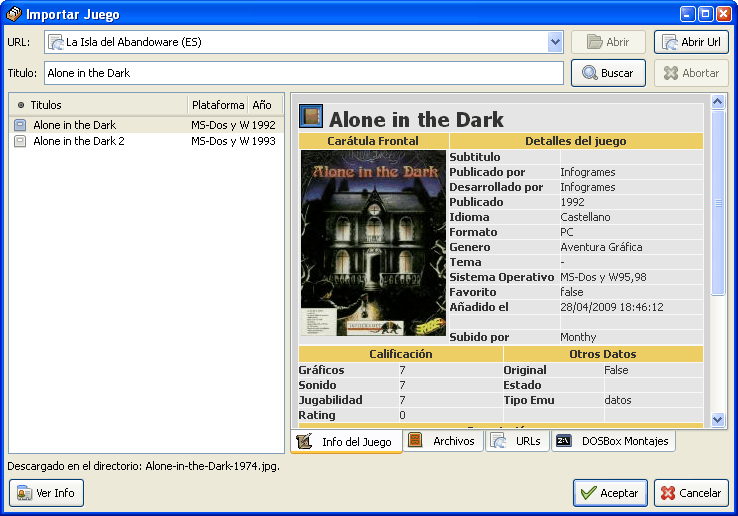Click the status text Descargado en el directorio
Screen dimensions: 738x516
pyautogui.click(x=144, y=466)
